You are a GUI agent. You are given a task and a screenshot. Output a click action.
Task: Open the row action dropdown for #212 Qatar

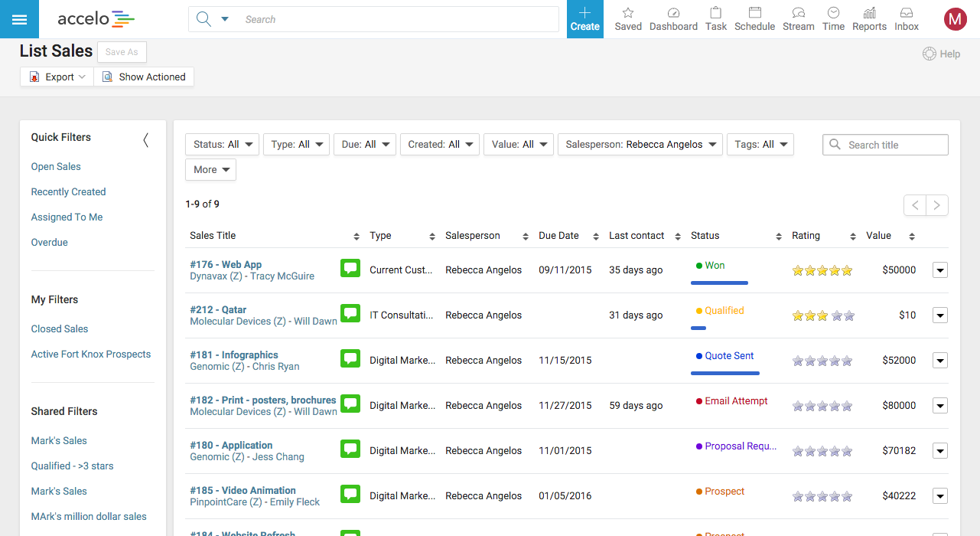pos(940,315)
